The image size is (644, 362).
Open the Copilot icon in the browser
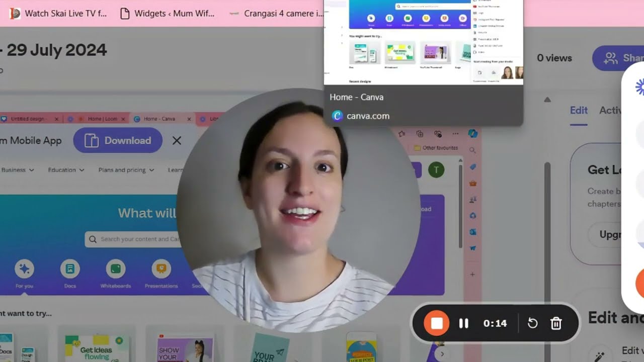pos(473,133)
